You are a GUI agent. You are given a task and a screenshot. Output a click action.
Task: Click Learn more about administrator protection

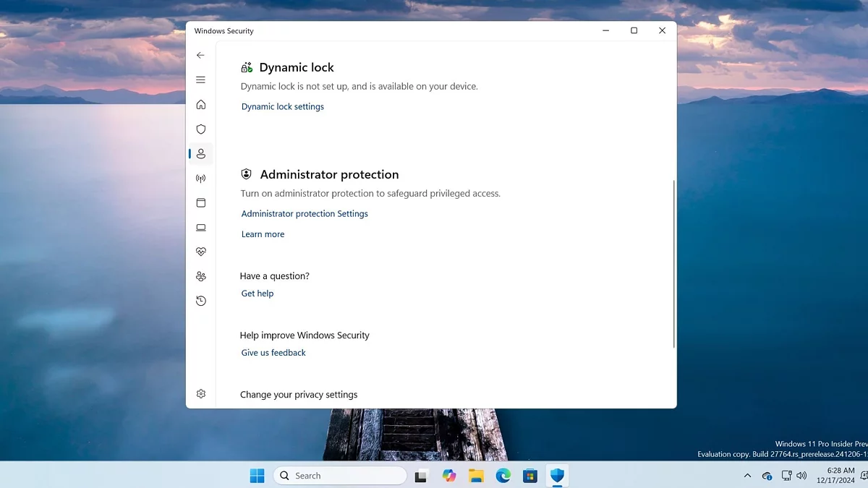point(263,234)
